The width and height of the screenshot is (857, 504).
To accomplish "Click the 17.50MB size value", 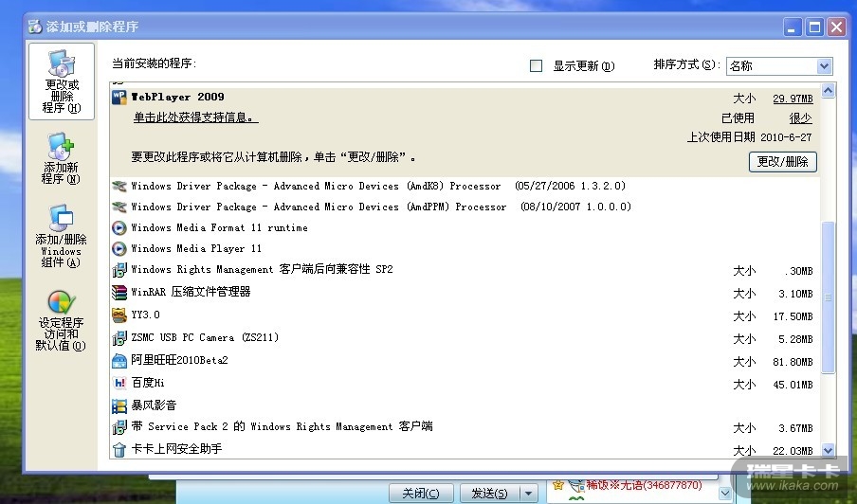I will (x=793, y=316).
